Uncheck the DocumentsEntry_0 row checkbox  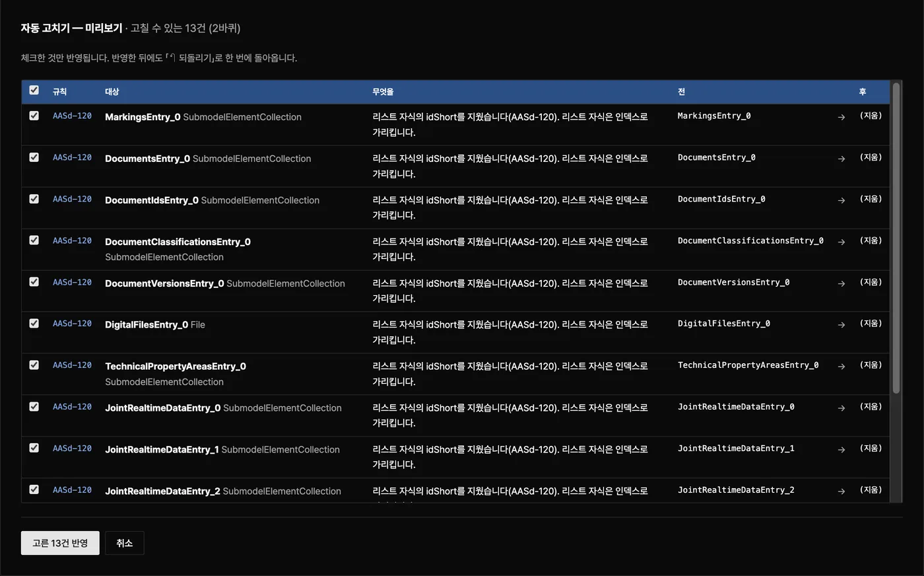pos(34,157)
